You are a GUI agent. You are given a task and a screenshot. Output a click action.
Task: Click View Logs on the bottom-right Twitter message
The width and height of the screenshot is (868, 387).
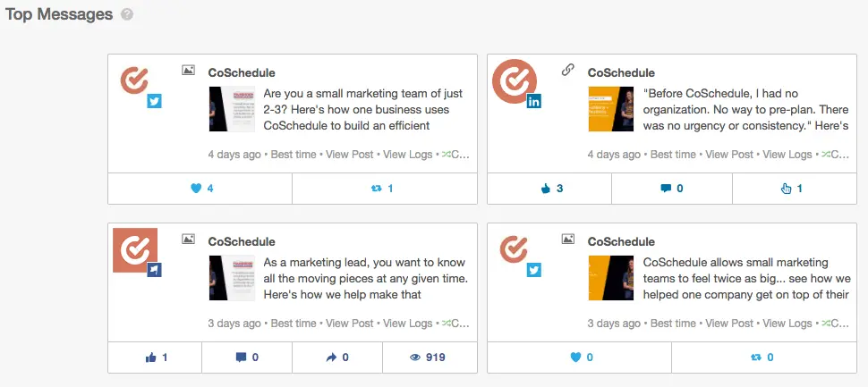pyautogui.click(x=787, y=324)
